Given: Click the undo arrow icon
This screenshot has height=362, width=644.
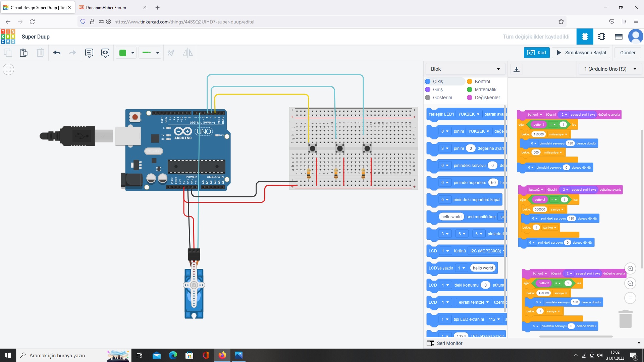Looking at the screenshot, I should pyautogui.click(x=57, y=53).
